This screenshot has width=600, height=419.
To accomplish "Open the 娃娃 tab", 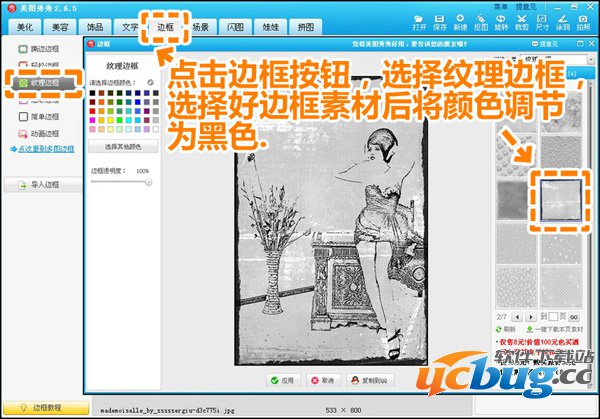I will 271,27.
